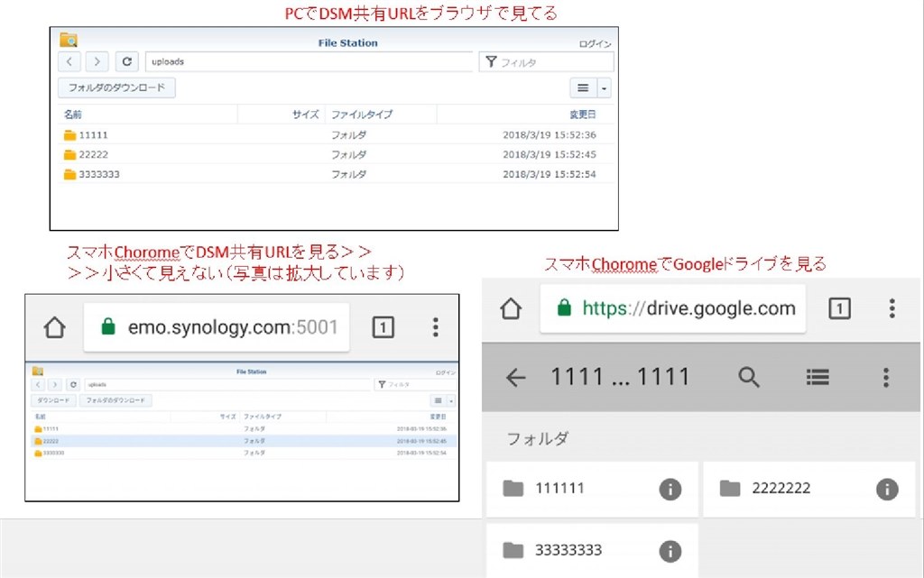Tap the https://drive.google.com address bar
Screen dimensions: 924x578
coord(672,308)
